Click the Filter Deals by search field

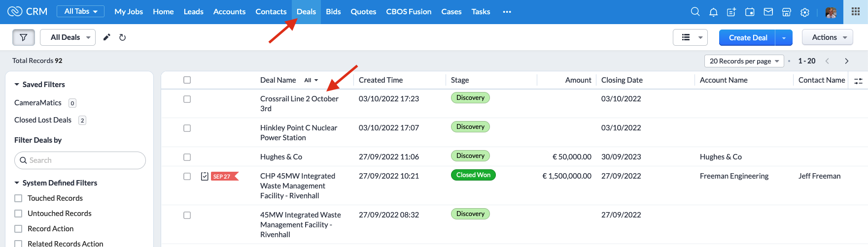80,160
